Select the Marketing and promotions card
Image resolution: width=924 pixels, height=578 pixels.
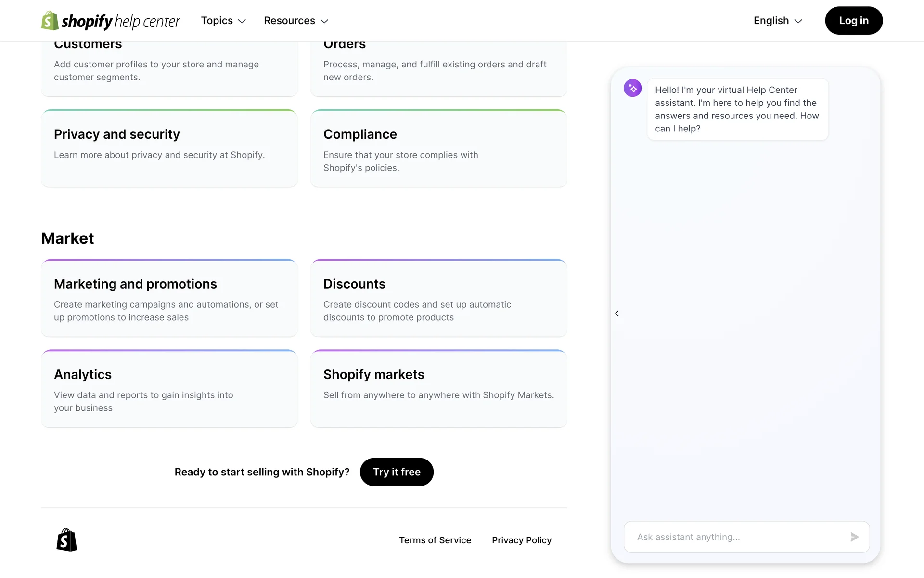pos(169,298)
